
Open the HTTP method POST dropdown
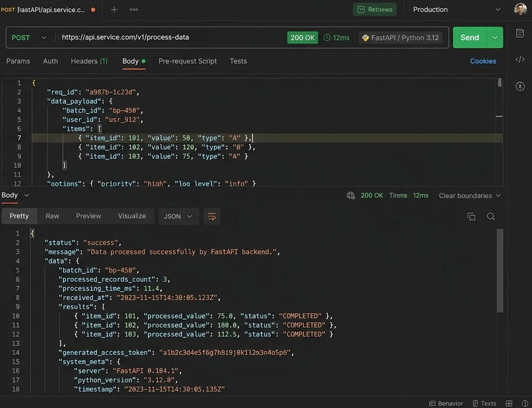(x=29, y=38)
